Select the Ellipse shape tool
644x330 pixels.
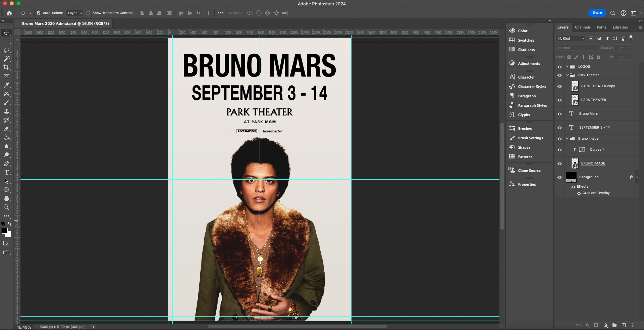click(x=6, y=190)
